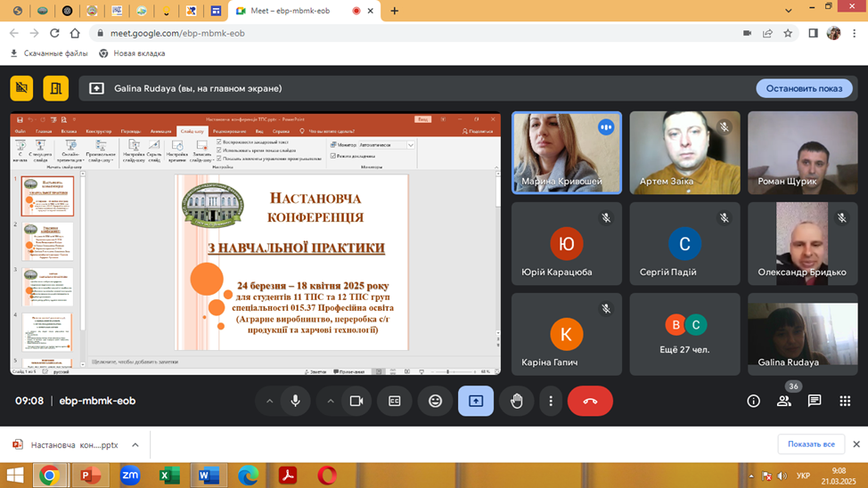Turn on closed captions
This screenshot has width=868, height=488.
[x=395, y=401]
